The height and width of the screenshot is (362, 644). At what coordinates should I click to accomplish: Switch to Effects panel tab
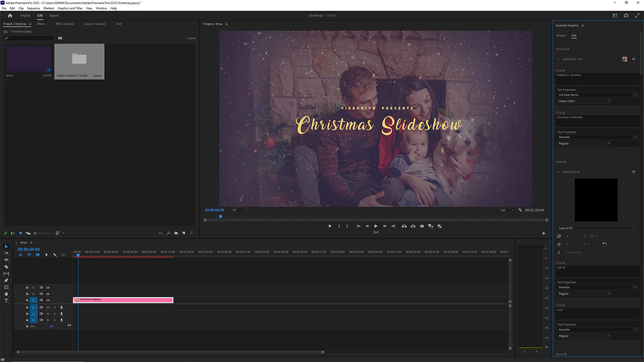pyautogui.click(x=41, y=24)
